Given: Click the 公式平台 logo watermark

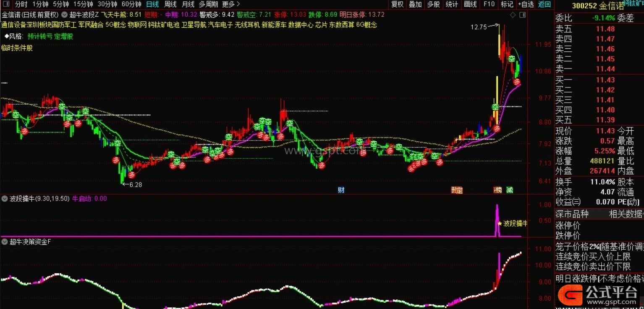Looking at the screenshot, I should (x=599, y=294).
